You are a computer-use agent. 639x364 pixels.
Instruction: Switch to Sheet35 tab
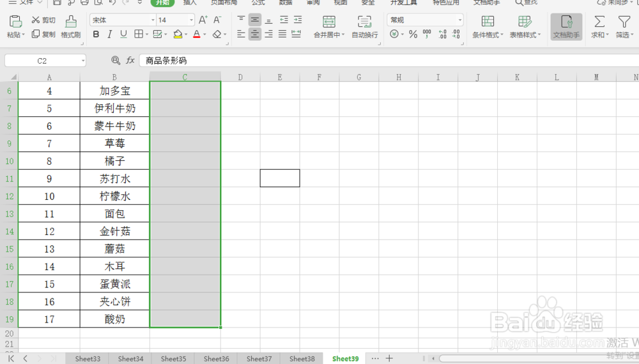(173, 359)
